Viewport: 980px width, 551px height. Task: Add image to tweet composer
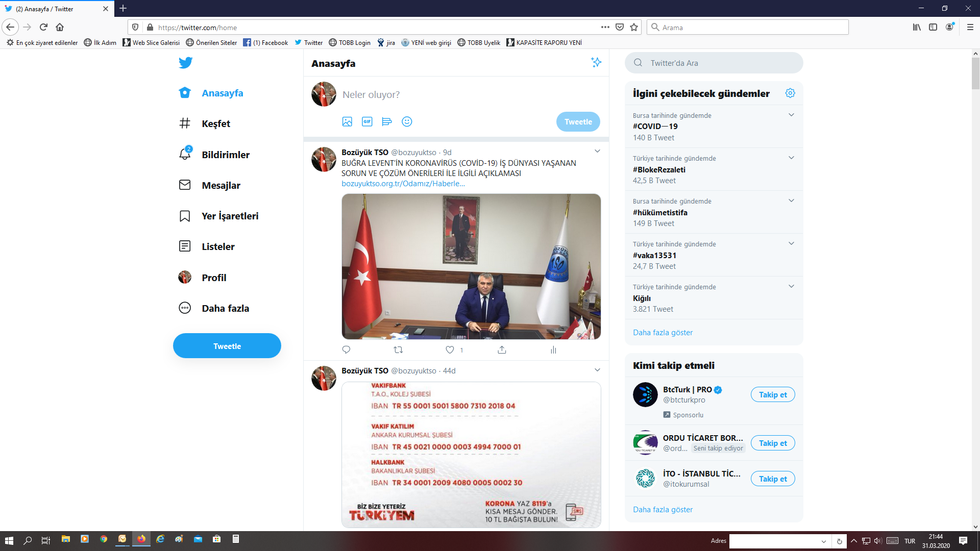347,121
